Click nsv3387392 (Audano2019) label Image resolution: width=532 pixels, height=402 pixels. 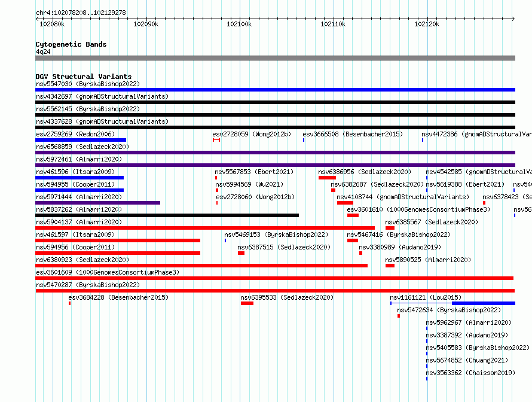(467, 335)
